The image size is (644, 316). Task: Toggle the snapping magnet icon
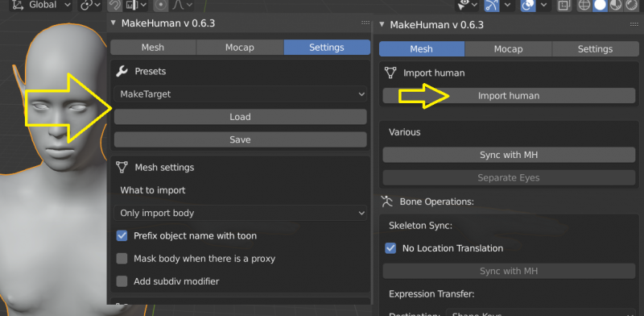tap(117, 6)
